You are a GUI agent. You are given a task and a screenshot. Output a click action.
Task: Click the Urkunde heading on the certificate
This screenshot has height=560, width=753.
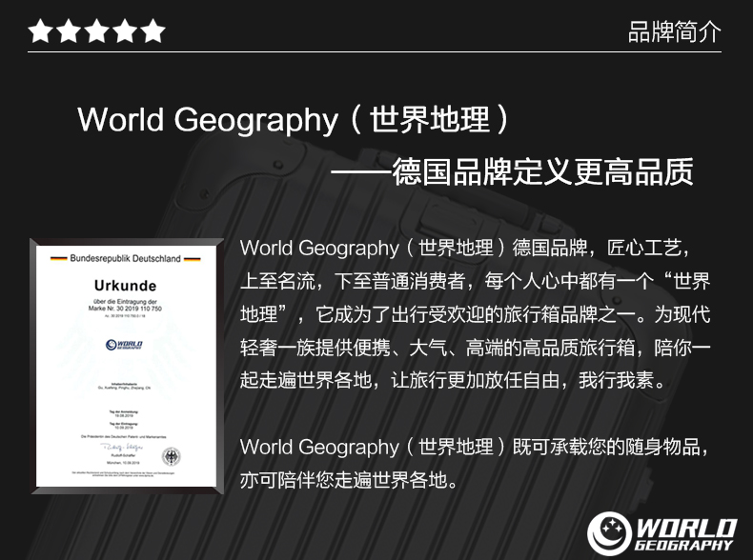[125, 286]
